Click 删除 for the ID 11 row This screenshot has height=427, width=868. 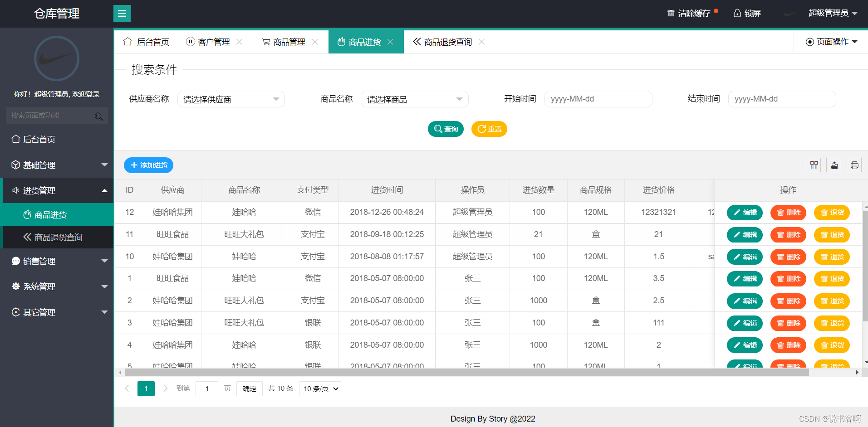point(788,234)
